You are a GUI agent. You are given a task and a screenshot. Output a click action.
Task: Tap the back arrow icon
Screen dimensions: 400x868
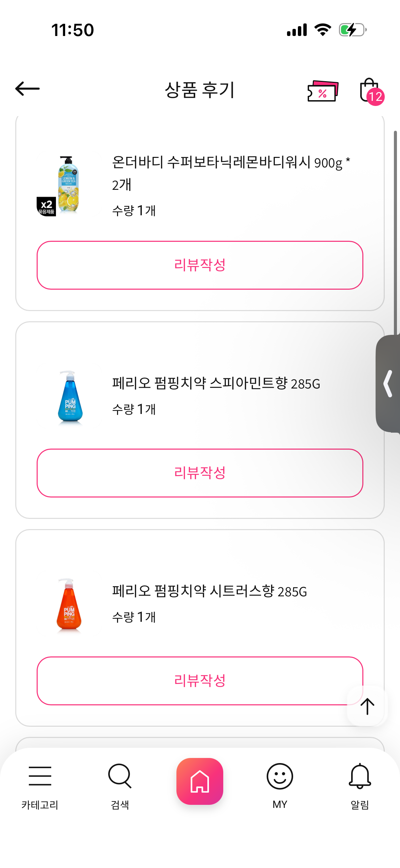[27, 89]
